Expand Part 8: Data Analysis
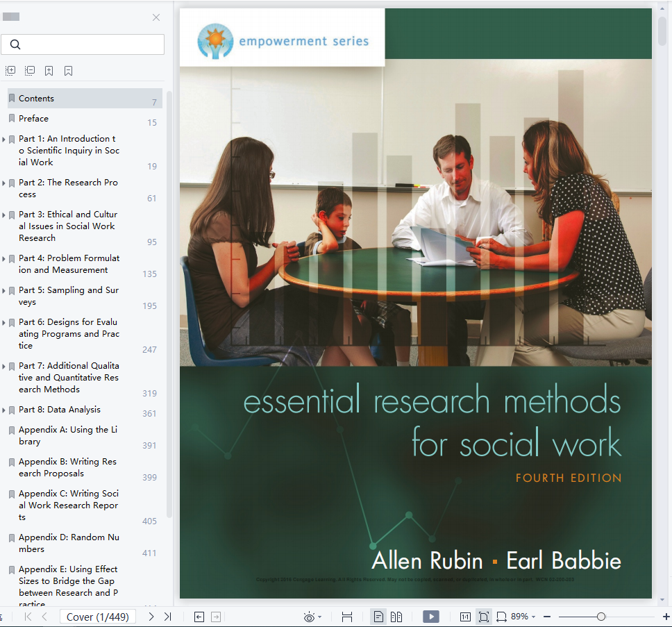Screen dimensions: 672x627 pos(4,410)
